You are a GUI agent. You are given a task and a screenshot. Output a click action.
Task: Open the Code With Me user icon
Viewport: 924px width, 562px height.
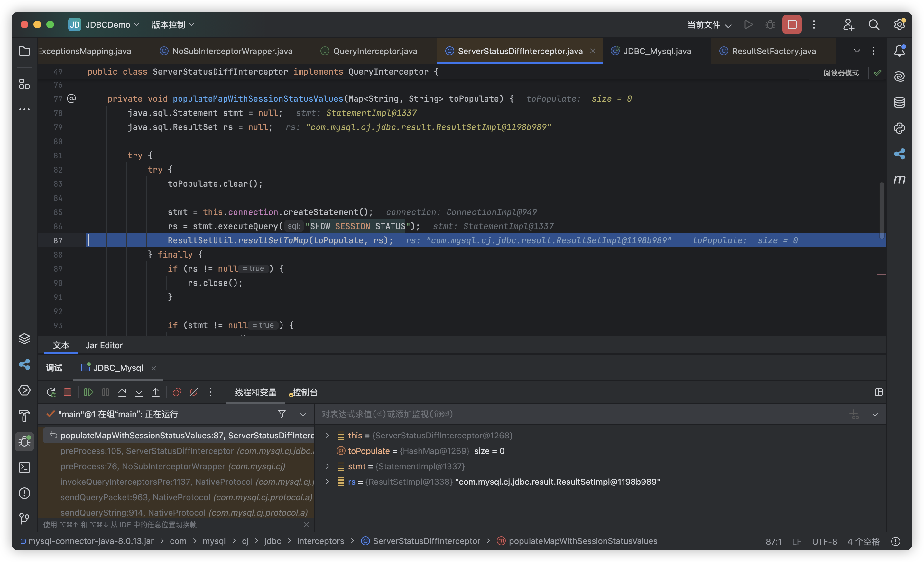(x=848, y=24)
